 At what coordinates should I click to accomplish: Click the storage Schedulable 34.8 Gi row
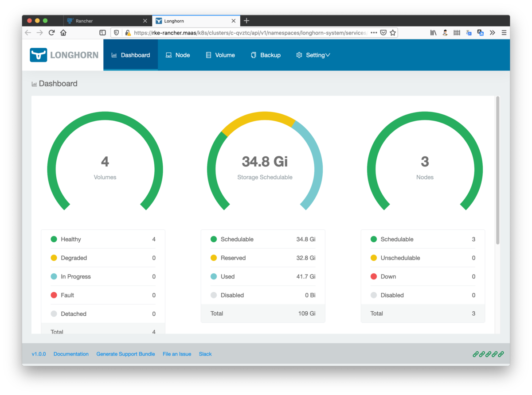click(263, 239)
